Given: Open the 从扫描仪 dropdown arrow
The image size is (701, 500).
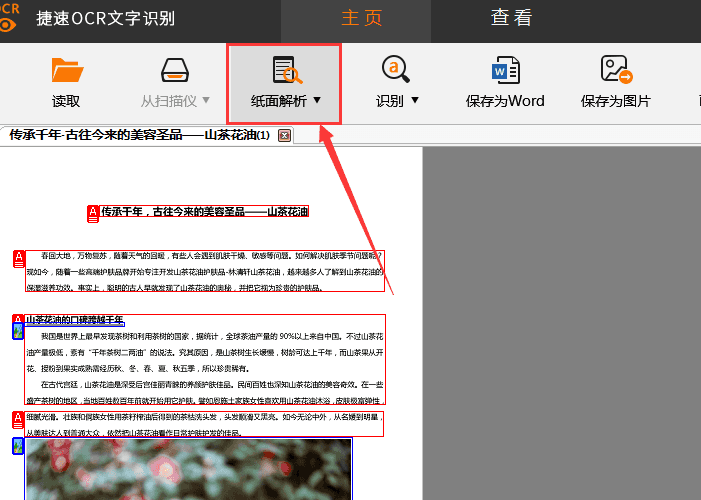Looking at the screenshot, I should point(206,101).
